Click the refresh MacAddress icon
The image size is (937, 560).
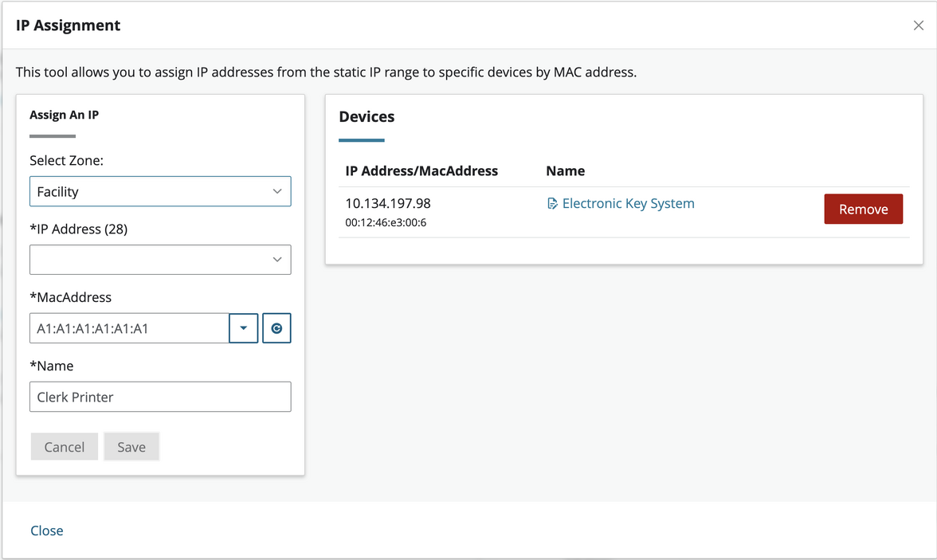(x=276, y=327)
